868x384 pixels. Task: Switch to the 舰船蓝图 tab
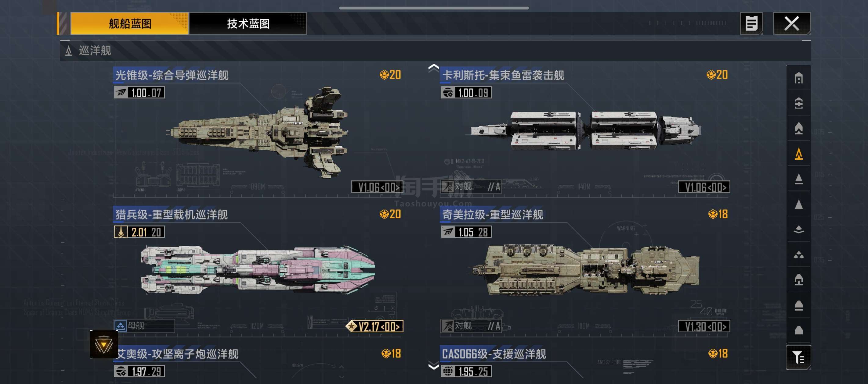[130, 23]
